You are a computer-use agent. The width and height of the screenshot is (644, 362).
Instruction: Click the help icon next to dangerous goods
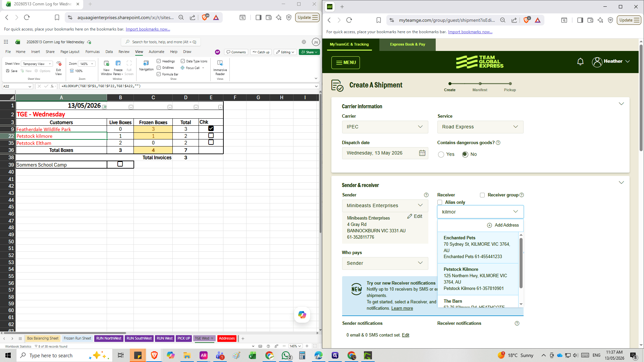(498, 143)
